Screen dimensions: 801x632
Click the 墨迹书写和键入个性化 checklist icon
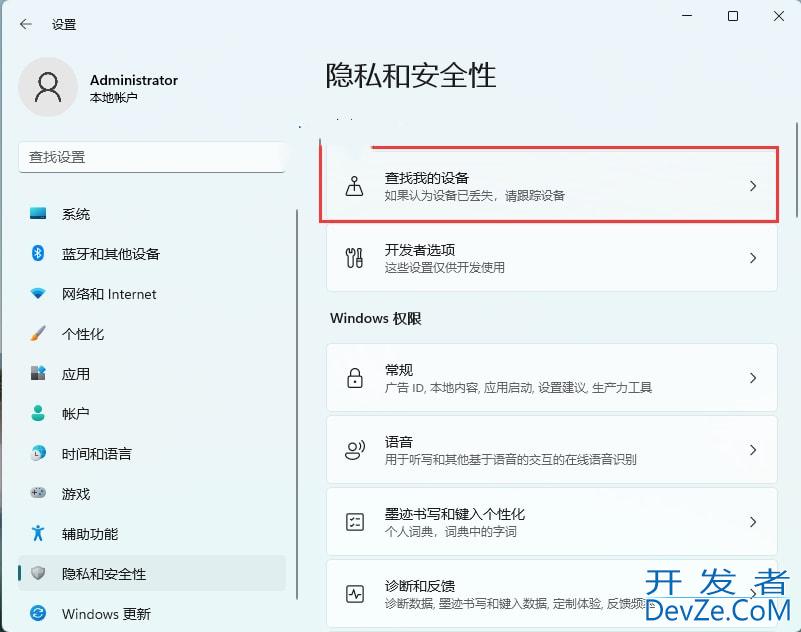click(355, 522)
